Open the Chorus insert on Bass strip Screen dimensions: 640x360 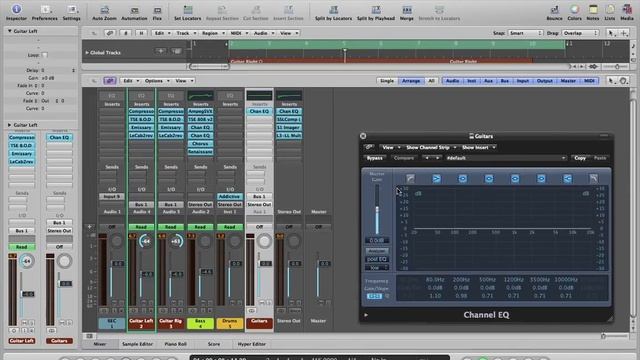(200, 144)
